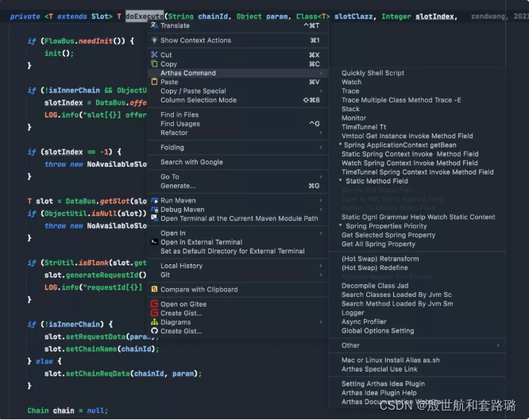Choose Decompile Class Jad
Viewport: 529px width, 420px height.
(x=417, y=286)
